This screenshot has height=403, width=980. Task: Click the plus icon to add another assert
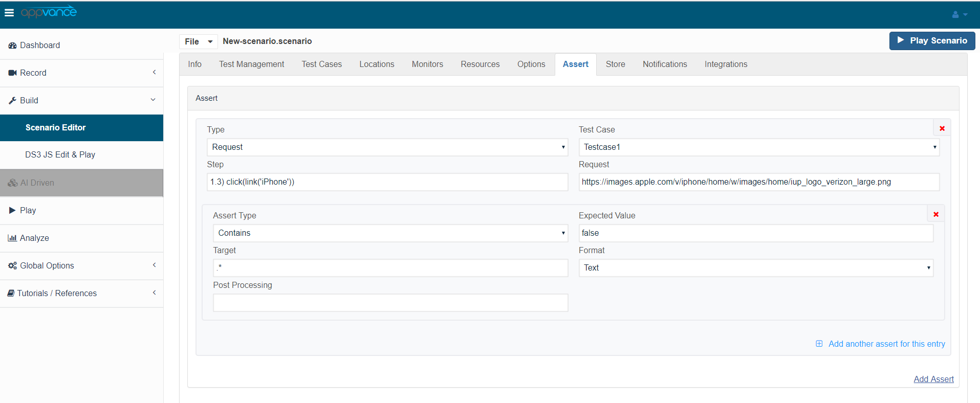819,344
